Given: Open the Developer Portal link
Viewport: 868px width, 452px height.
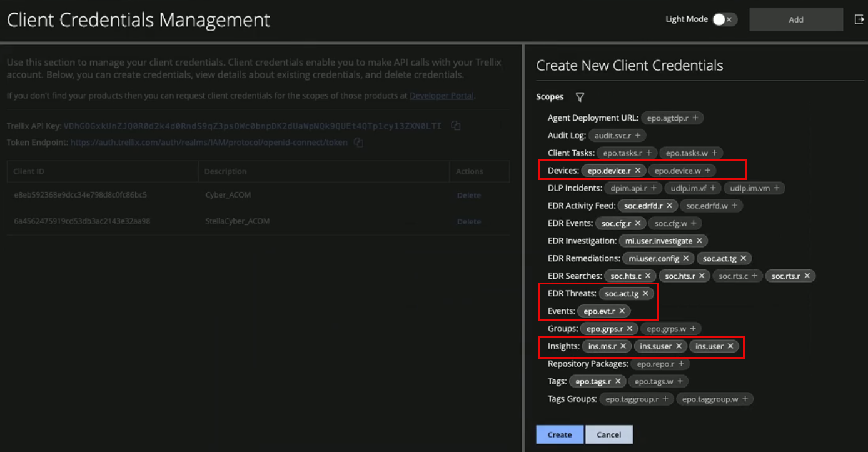Looking at the screenshot, I should coord(442,96).
